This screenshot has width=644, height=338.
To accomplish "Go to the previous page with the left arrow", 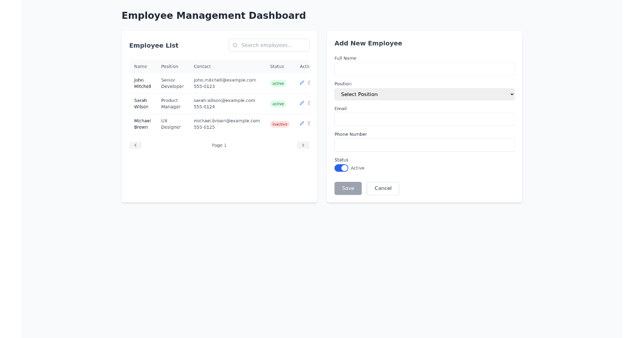I will tap(135, 145).
